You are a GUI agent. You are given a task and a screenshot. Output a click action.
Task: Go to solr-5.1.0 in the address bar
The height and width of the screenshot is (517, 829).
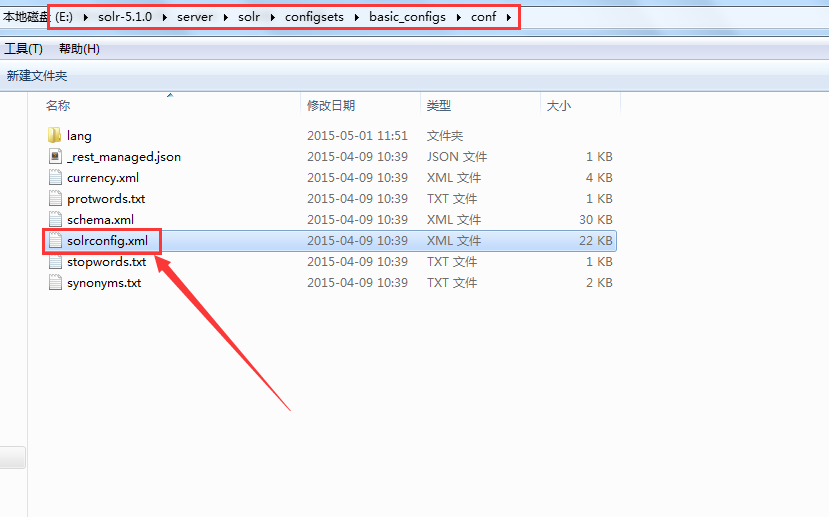click(125, 17)
